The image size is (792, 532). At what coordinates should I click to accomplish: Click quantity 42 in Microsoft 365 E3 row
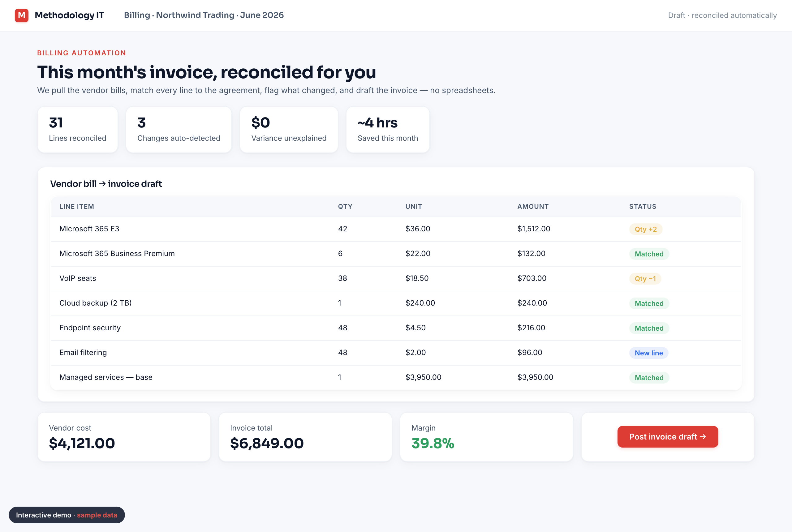[x=343, y=229]
